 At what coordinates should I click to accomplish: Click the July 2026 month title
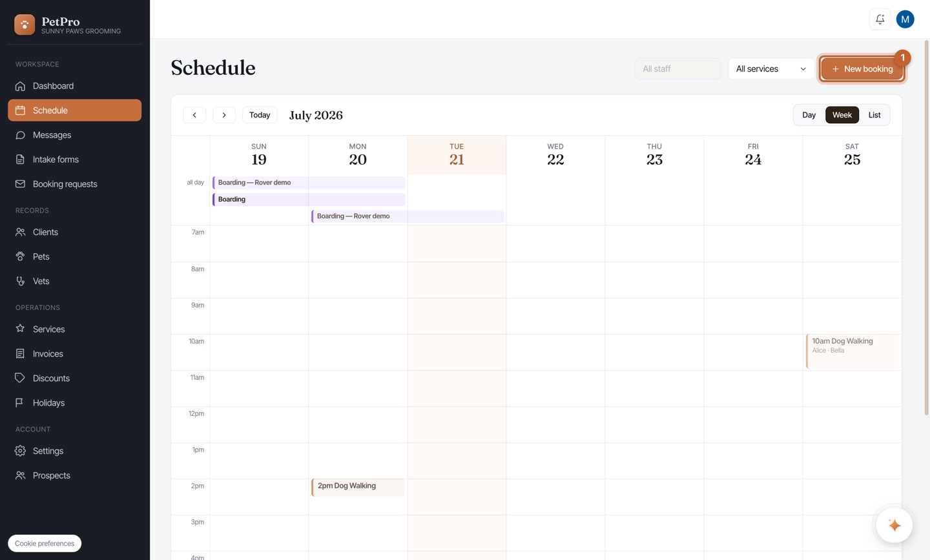[x=316, y=116]
